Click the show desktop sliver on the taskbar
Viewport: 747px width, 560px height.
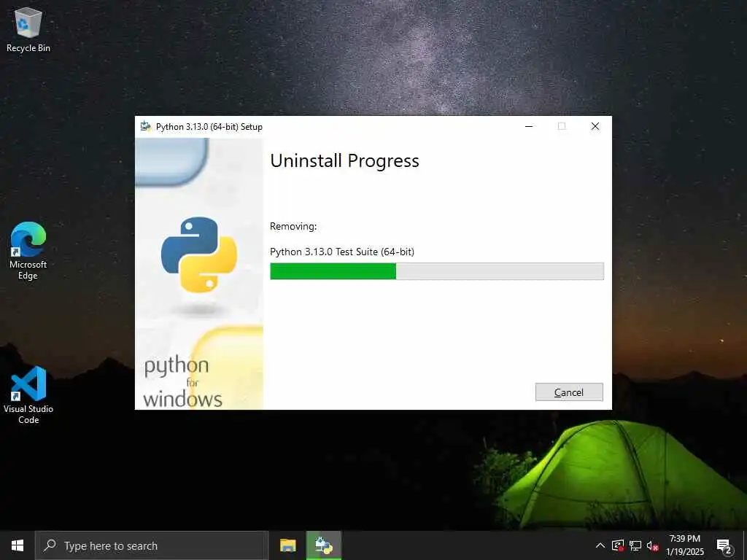point(745,545)
